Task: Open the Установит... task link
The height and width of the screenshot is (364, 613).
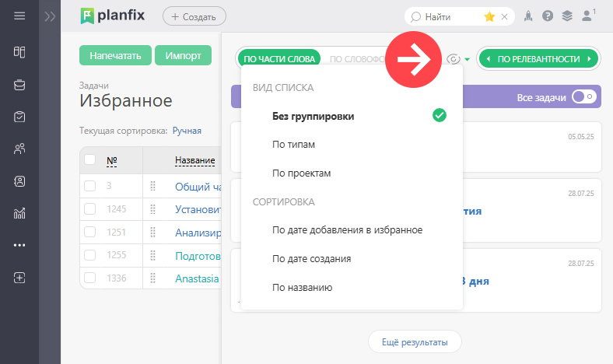Action: point(198,209)
